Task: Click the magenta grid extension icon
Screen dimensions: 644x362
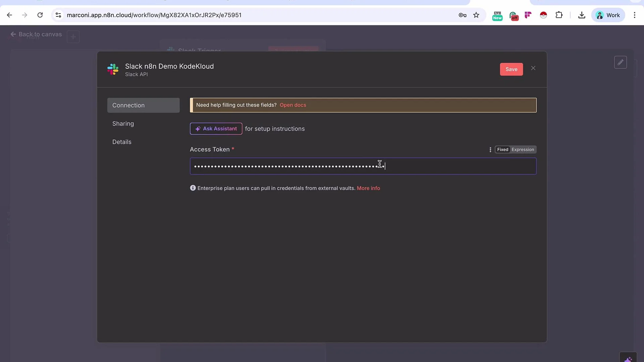Action: click(528, 15)
